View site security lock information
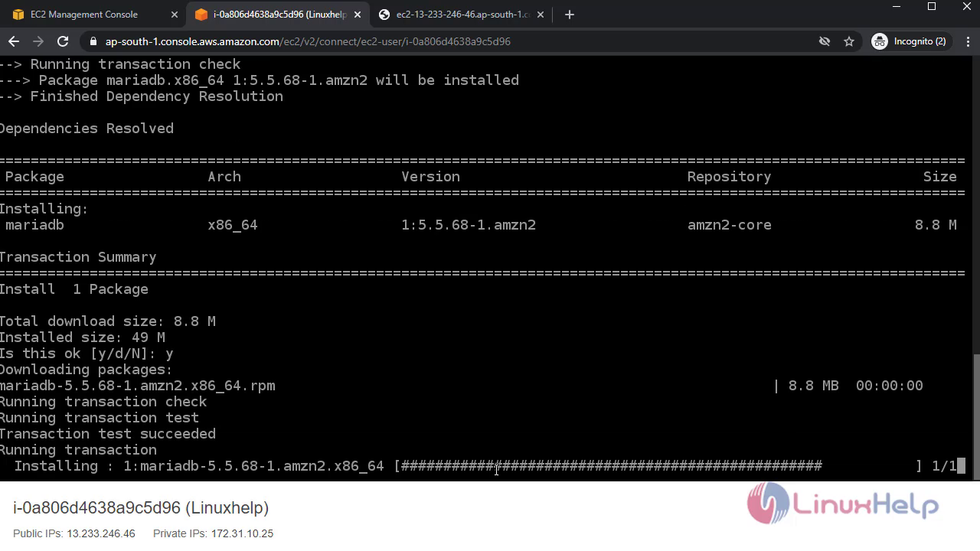Screen dimensions: 980x551 pos(93,41)
